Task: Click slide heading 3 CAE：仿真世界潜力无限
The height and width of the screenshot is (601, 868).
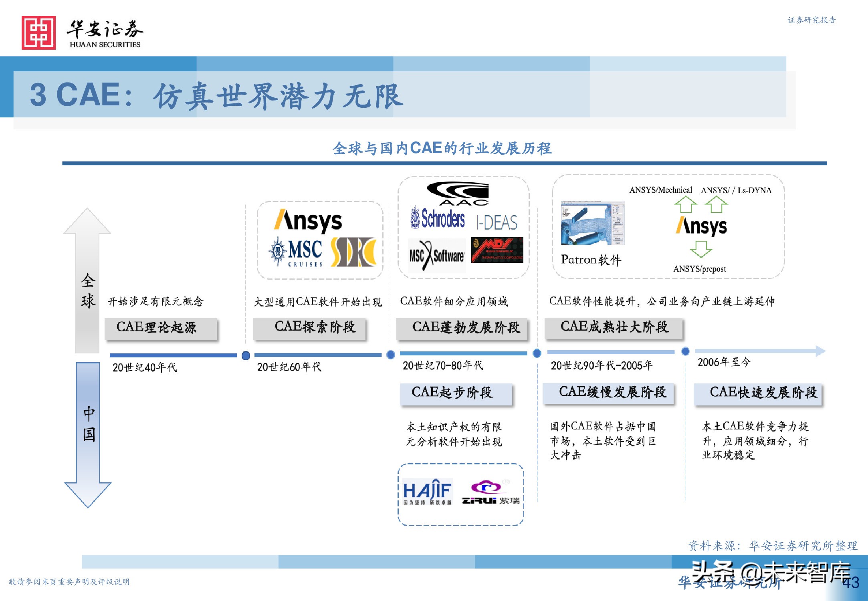Action: pyautogui.click(x=216, y=96)
